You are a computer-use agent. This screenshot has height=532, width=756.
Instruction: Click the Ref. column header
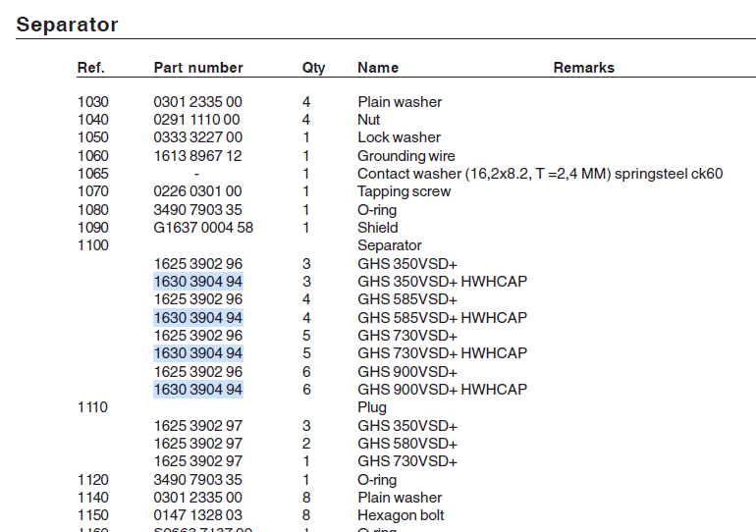91,68
